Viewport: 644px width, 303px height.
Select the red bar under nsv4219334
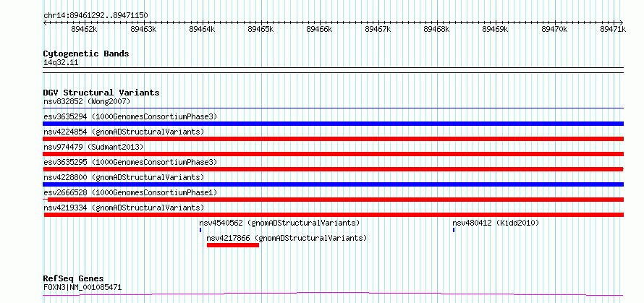(334, 215)
